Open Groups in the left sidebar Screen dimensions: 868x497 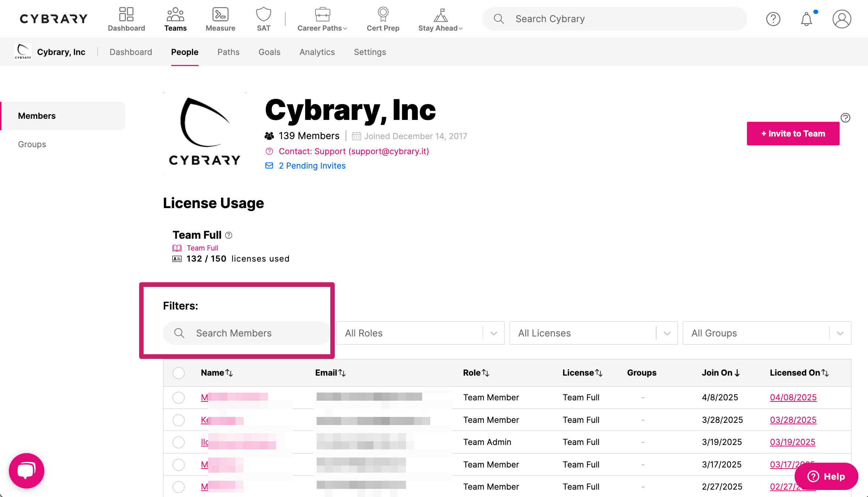[32, 144]
